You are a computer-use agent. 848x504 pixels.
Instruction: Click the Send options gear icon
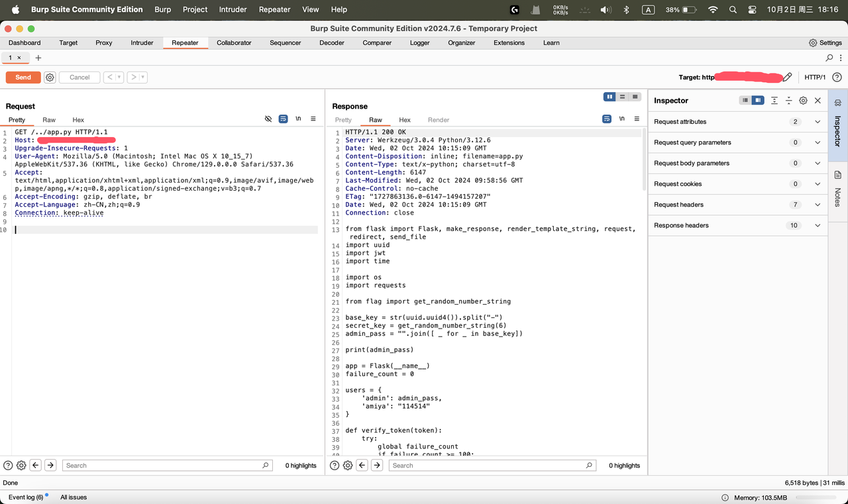click(x=50, y=77)
